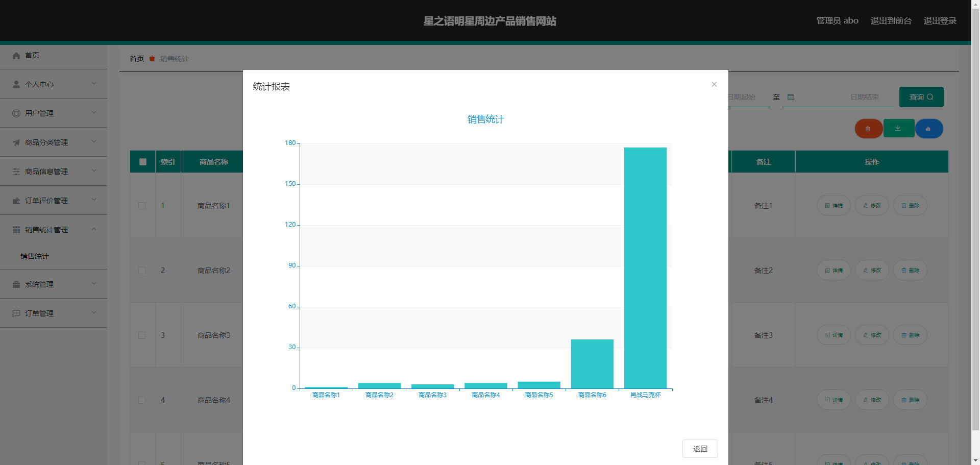
Task: Click 修改 button for row 备注2
Action: tap(872, 270)
